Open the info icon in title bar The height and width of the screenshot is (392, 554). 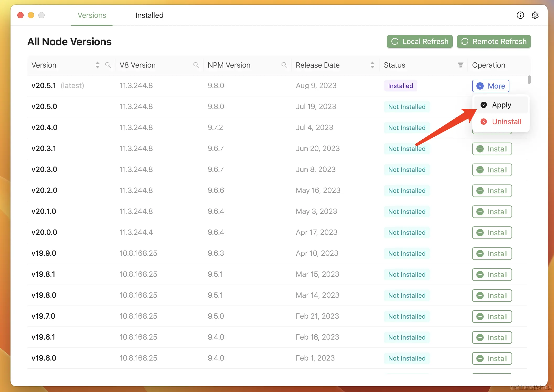click(520, 15)
